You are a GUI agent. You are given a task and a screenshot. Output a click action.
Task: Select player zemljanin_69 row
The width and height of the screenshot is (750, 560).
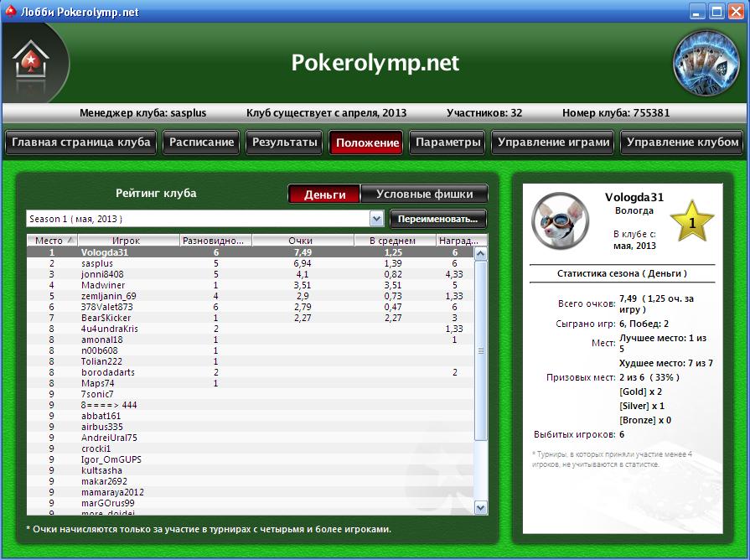251,296
